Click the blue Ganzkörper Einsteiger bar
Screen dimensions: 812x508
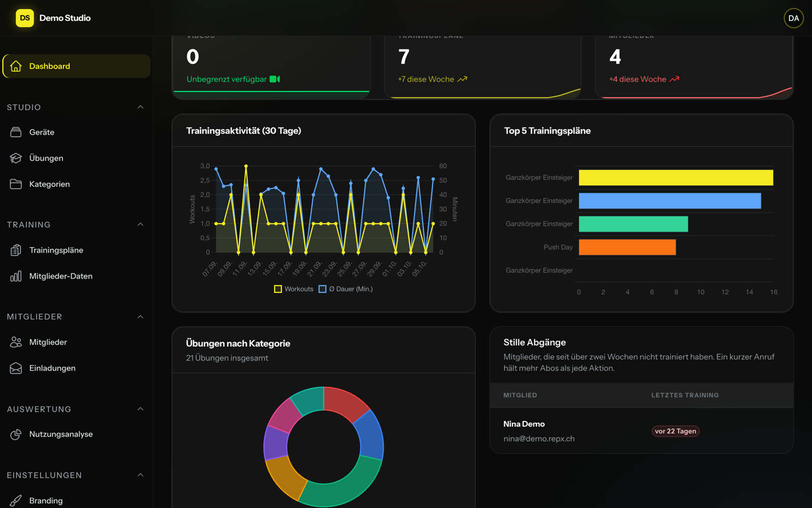tap(670, 201)
